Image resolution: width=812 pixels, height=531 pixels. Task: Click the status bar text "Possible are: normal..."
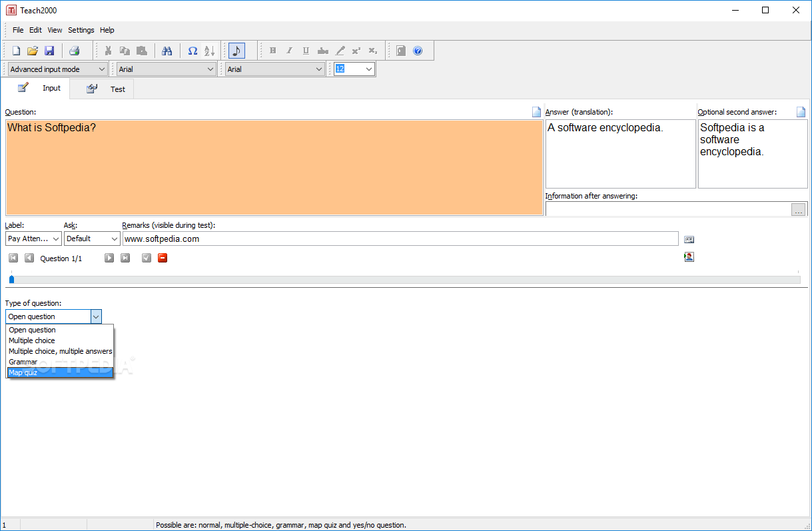(280, 525)
